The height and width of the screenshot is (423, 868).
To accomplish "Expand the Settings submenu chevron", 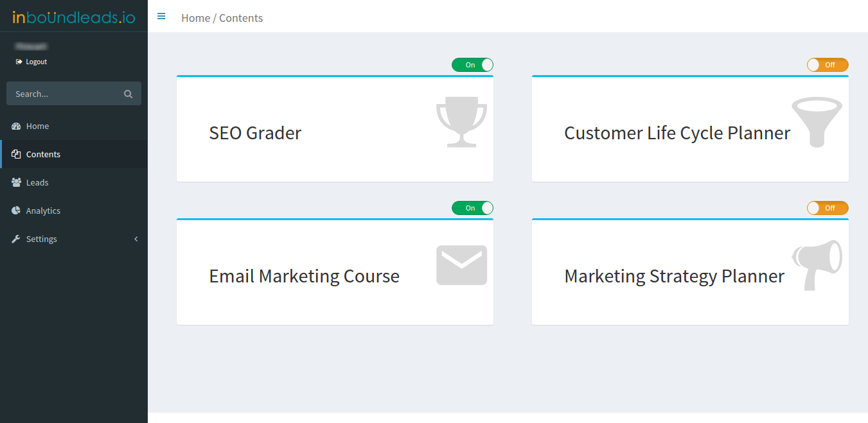I will tap(136, 238).
